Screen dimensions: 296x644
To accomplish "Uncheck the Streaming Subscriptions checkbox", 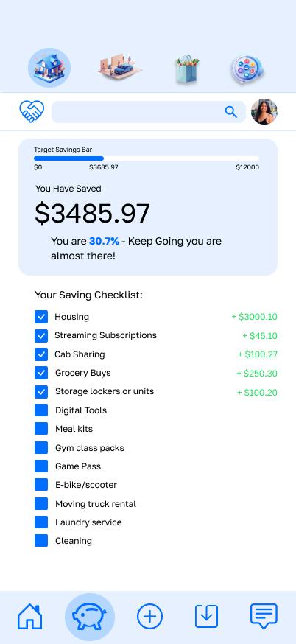I will pyautogui.click(x=41, y=335).
